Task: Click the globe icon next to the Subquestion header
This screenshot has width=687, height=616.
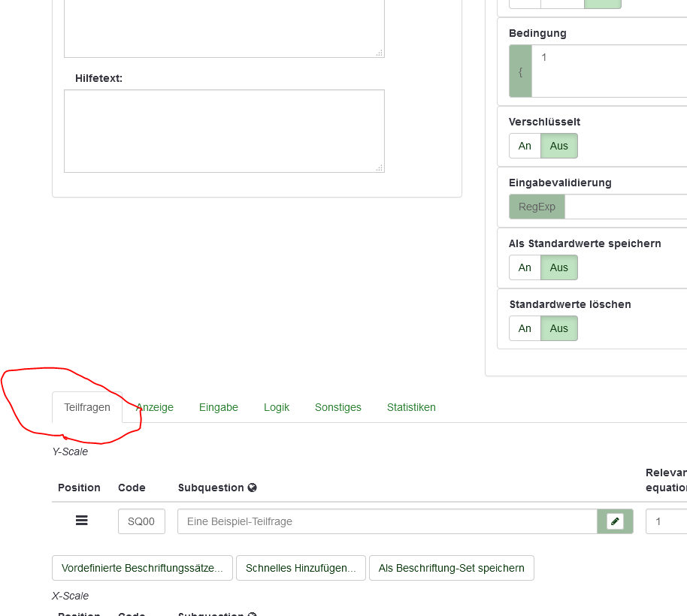Action: [x=253, y=488]
